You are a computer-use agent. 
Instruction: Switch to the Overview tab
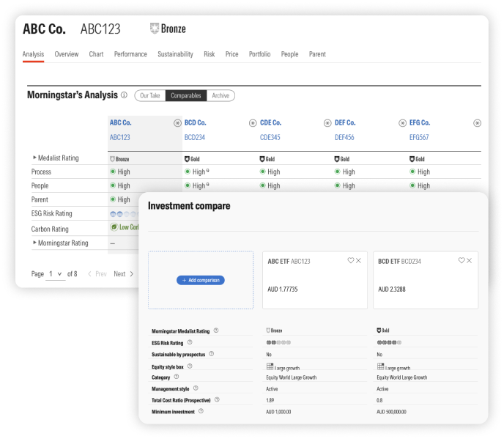click(x=67, y=54)
